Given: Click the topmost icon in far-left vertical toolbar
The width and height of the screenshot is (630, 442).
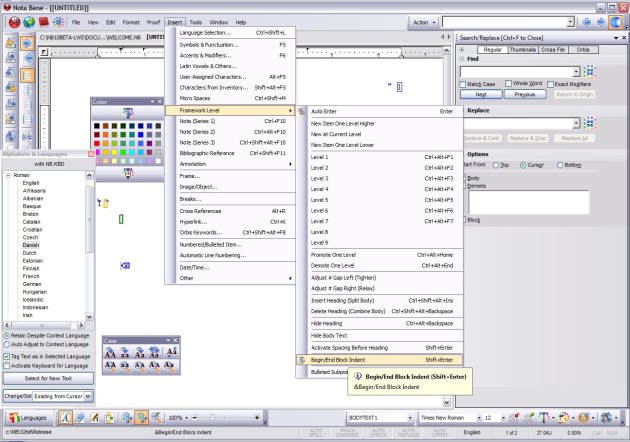Looking at the screenshot, I should coord(10,43).
